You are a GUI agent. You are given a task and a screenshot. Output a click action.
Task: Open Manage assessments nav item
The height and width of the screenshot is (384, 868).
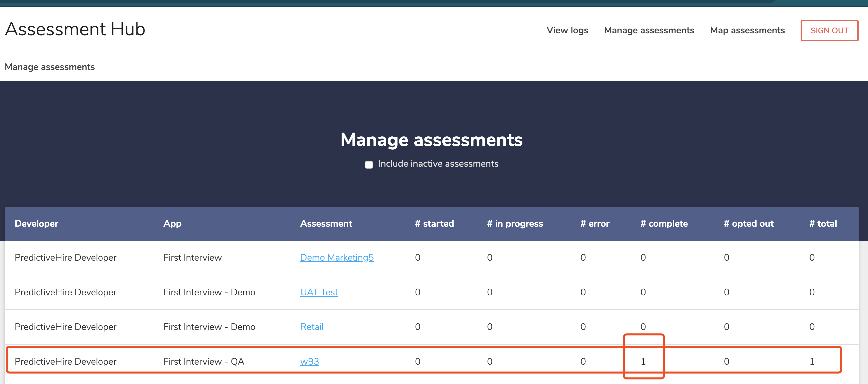648,30
